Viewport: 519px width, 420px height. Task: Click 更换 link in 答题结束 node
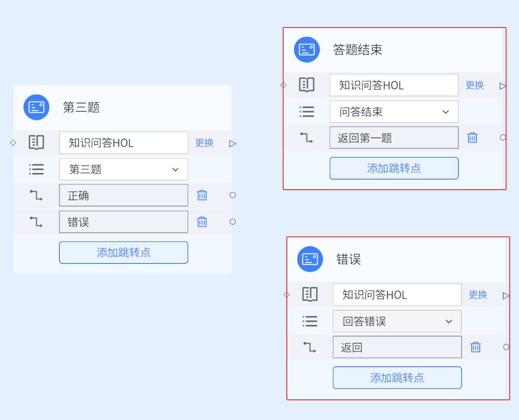click(x=475, y=85)
